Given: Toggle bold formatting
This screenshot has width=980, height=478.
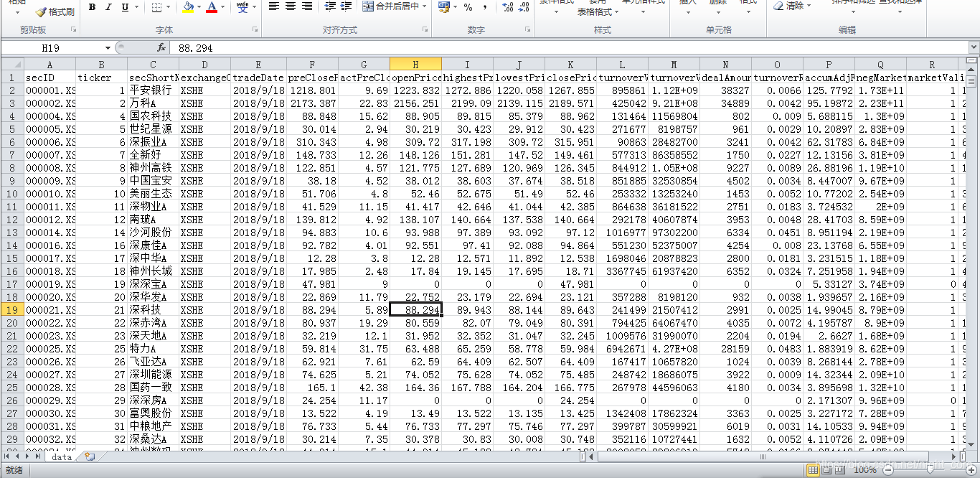Looking at the screenshot, I should 92,7.
